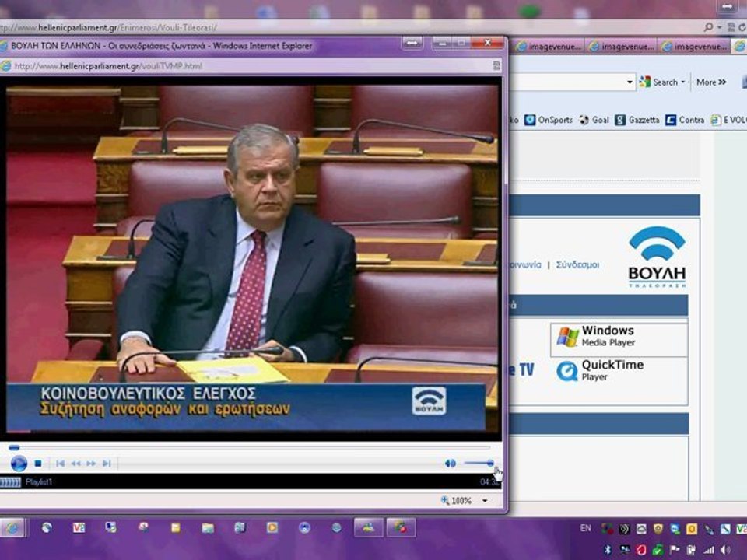Click the popup window address bar URL
Image resolution: width=747 pixels, height=560 pixels.
pos(108,66)
